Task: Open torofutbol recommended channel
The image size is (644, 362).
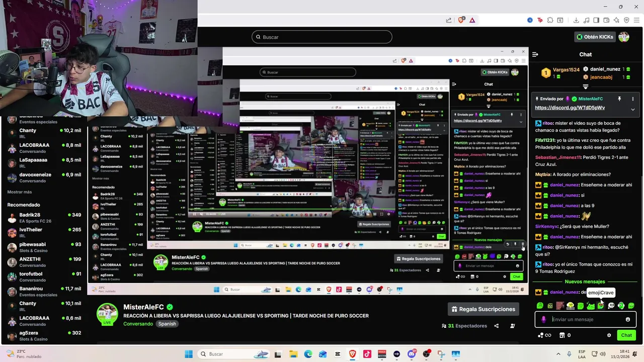Action: [44, 277]
